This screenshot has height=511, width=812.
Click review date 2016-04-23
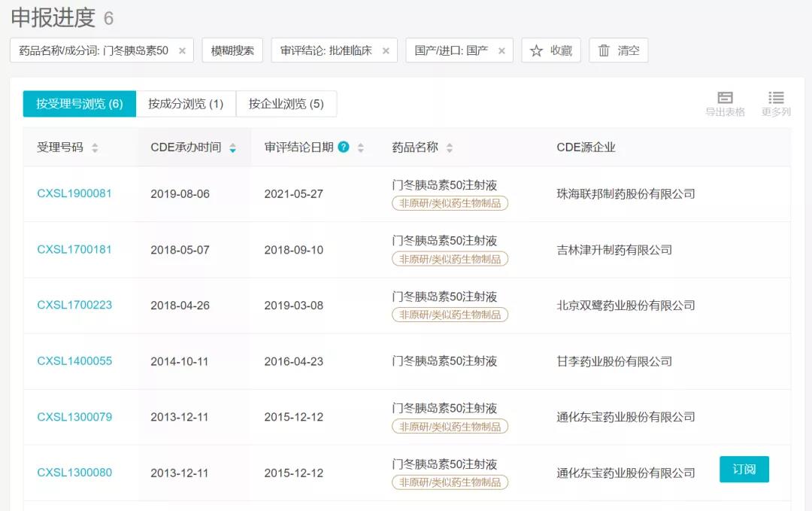[294, 361]
